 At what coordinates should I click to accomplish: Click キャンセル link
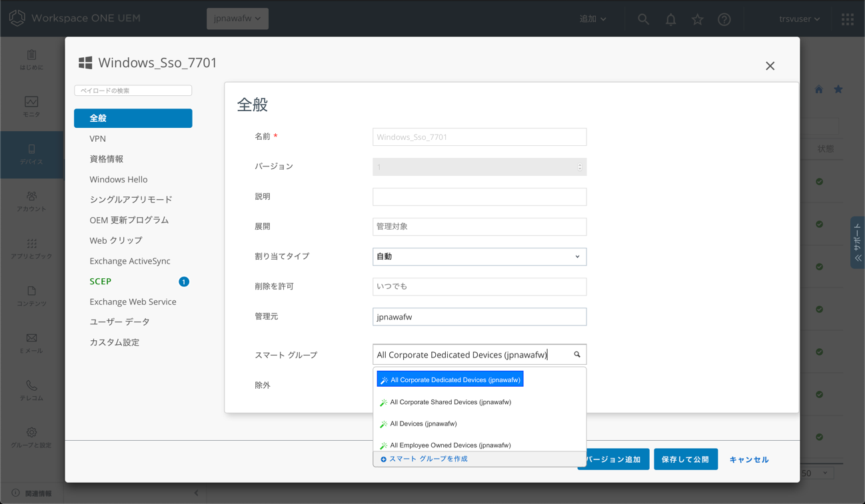coord(749,460)
